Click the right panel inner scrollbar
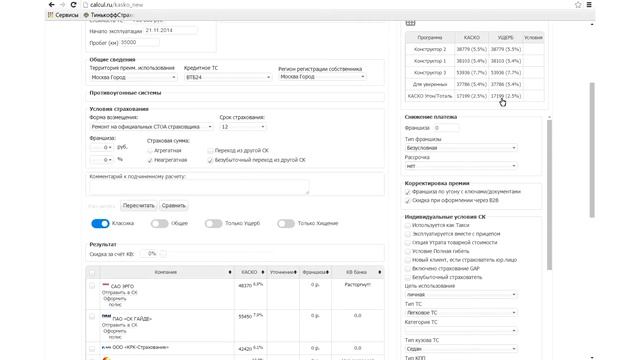640x360 pixels. [x=549, y=194]
